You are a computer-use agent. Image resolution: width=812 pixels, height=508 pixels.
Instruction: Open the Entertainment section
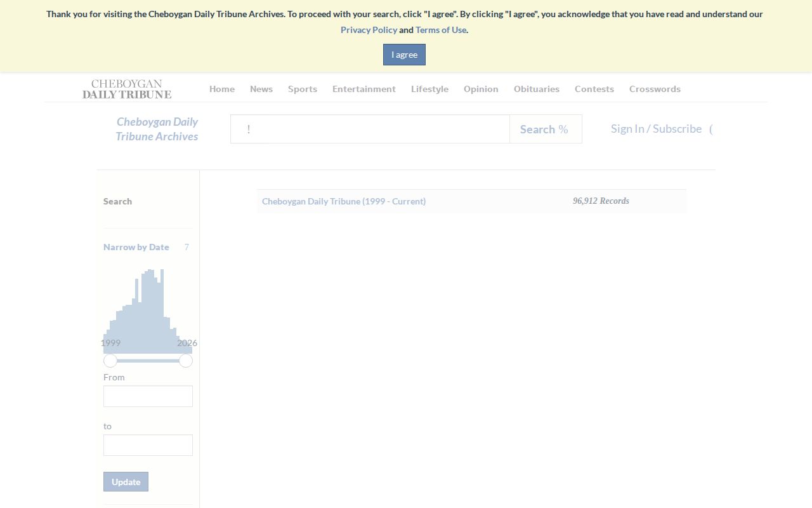pyautogui.click(x=364, y=89)
